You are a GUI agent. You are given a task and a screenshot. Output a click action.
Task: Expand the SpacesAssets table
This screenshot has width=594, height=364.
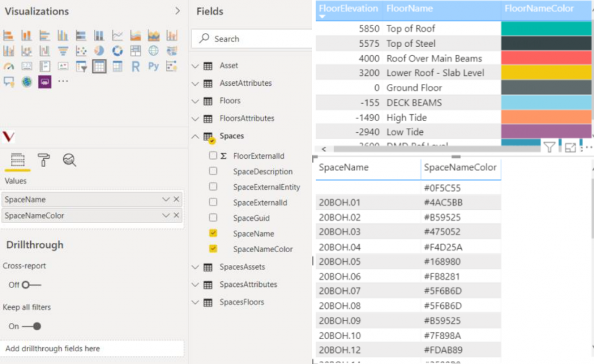195,267
